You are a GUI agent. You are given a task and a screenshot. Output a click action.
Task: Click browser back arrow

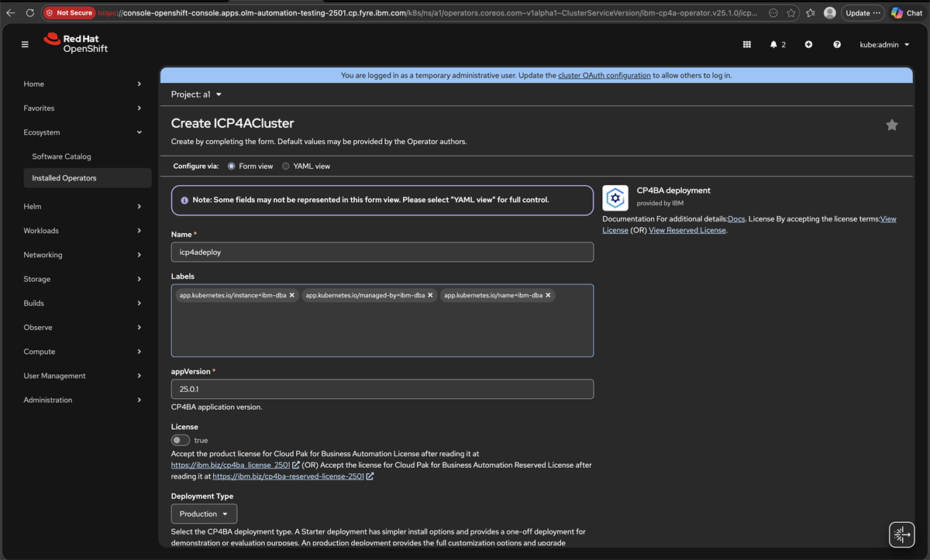11,13
